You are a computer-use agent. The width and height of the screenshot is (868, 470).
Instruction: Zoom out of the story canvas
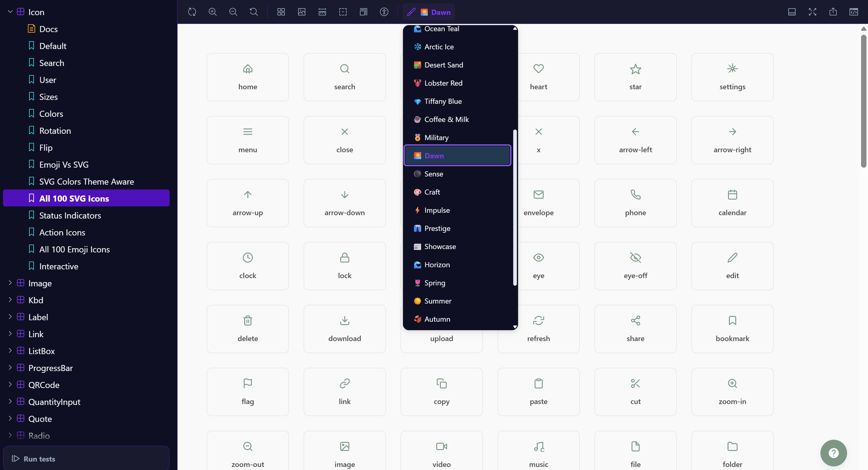click(x=233, y=12)
